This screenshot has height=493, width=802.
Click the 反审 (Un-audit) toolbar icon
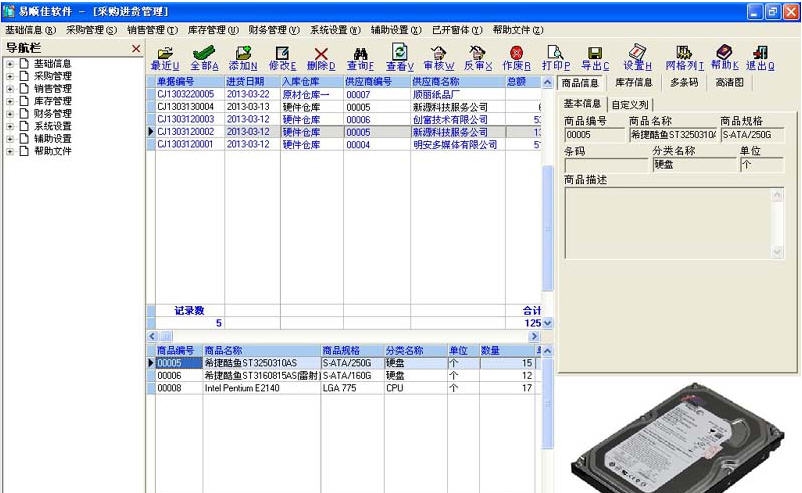tap(477, 53)
